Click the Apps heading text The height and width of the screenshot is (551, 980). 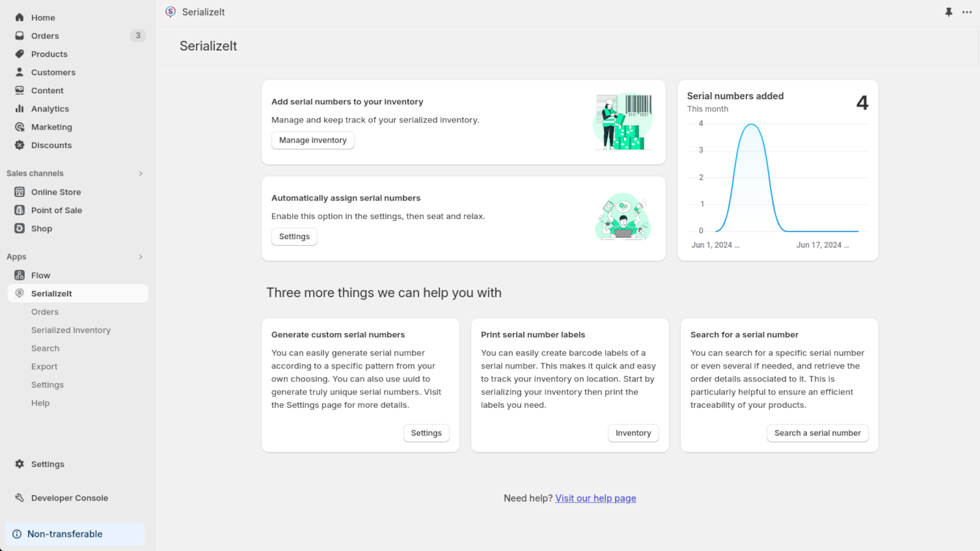point(17,257)
